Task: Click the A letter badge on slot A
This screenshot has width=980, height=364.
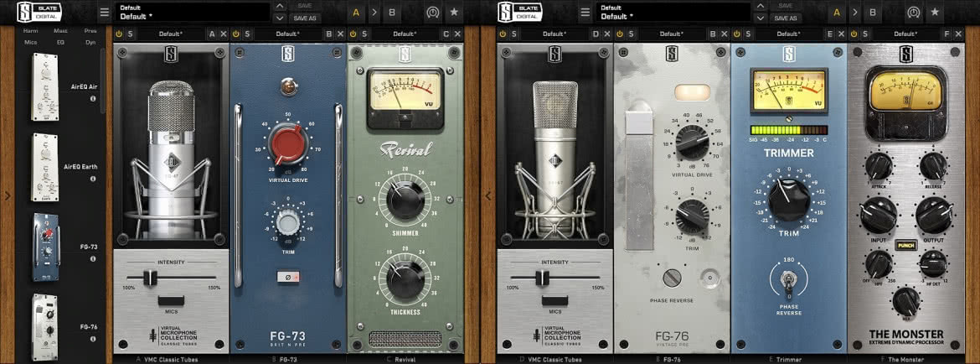Action: [x=212, y=34]
